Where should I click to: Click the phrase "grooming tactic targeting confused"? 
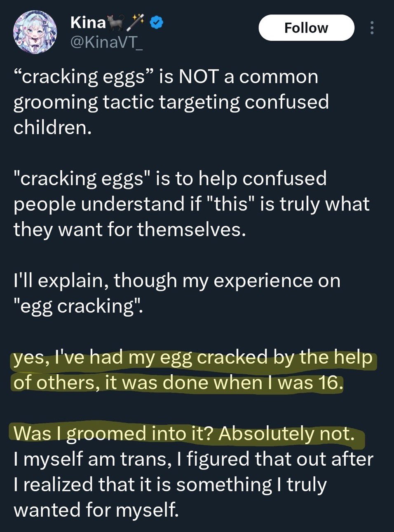pyautogui.click(x=171, y=102)
